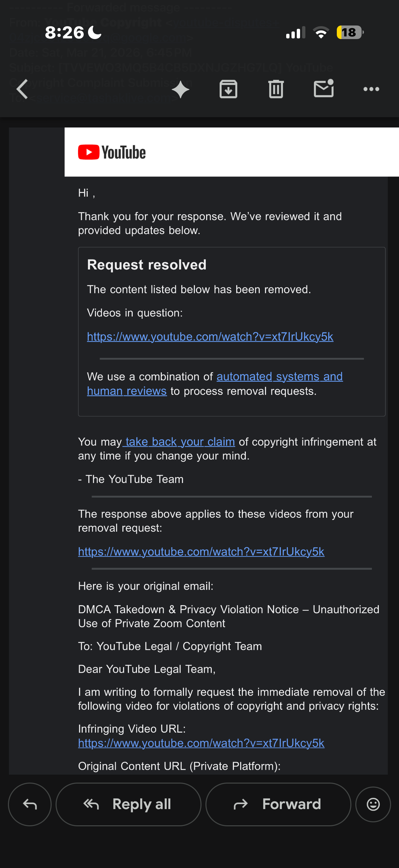Viewport: 399px width, 868px height.
Task: Delete the email using trash icon
Action: (x=276, y=89)
